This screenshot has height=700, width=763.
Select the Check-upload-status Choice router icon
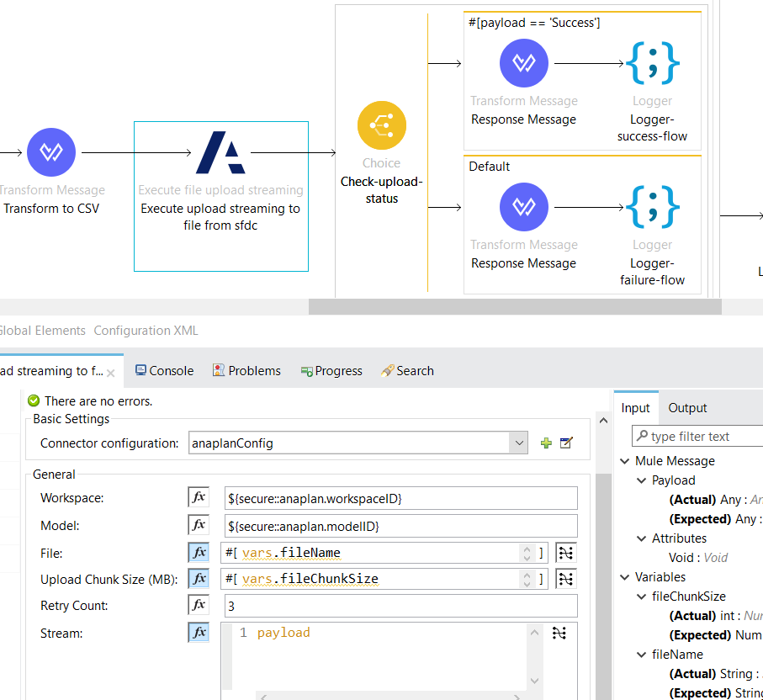(x=382, y=125)
